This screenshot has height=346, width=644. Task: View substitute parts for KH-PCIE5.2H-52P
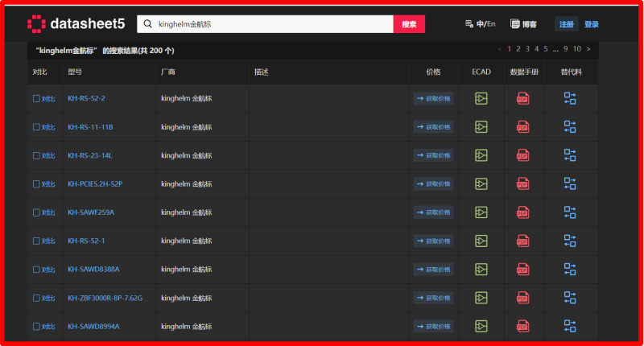pos(570,184)
